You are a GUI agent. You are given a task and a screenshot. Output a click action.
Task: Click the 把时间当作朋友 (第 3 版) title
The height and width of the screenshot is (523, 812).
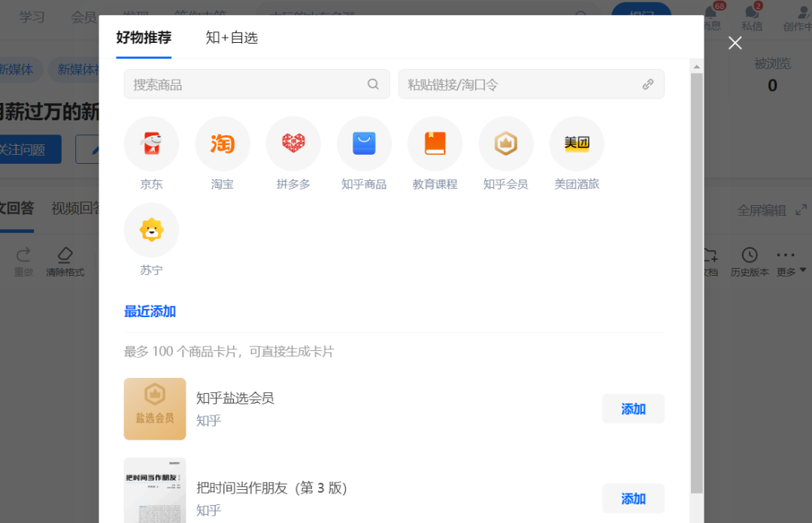click(x=271, y=488)
